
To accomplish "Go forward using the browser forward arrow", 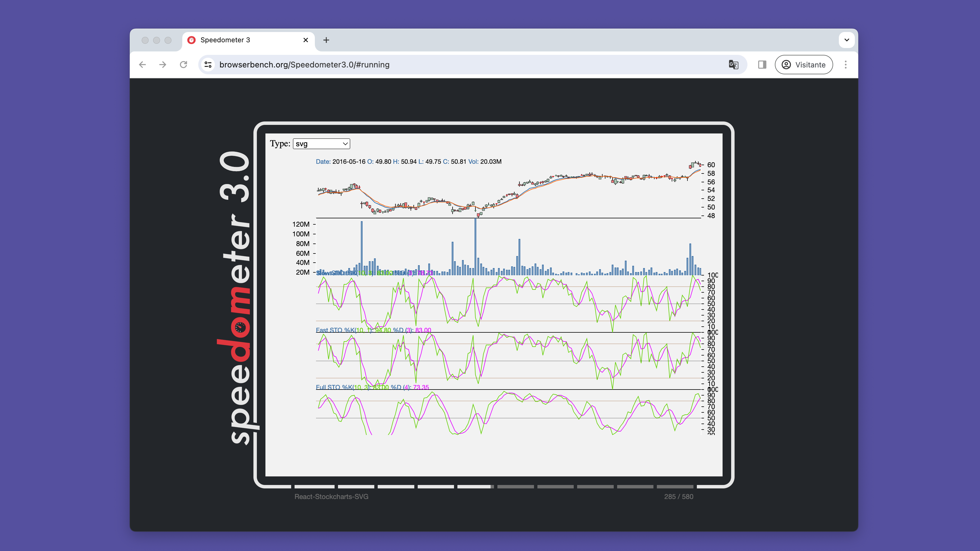I will (163, 65).
